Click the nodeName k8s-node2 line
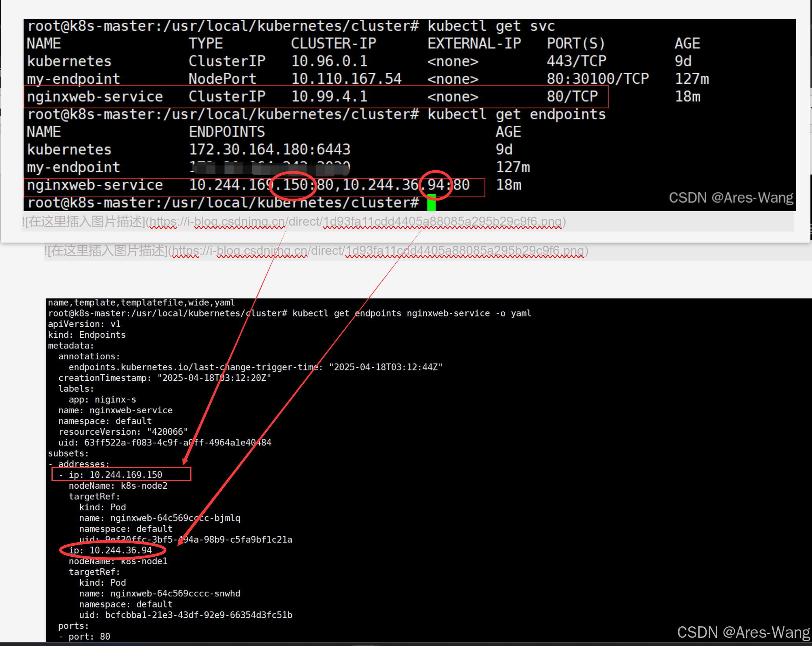Image resolution: width=812 pixels, height=646 pixels. 118,486
